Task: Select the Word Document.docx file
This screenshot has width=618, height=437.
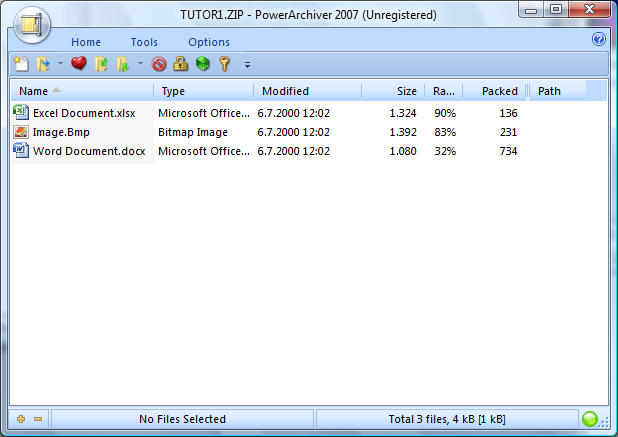Action: [x=89, y=151]
